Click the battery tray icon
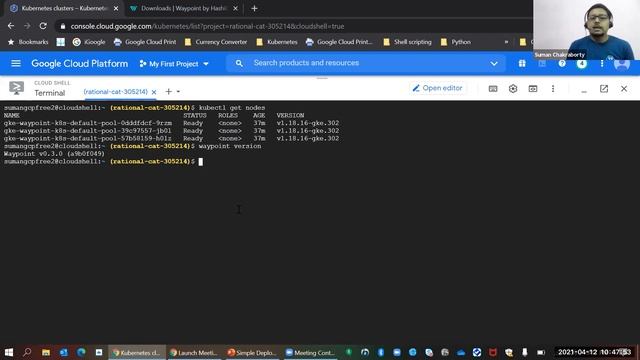The height and width of the screenshot is (360, 640). tap(541, 353)
